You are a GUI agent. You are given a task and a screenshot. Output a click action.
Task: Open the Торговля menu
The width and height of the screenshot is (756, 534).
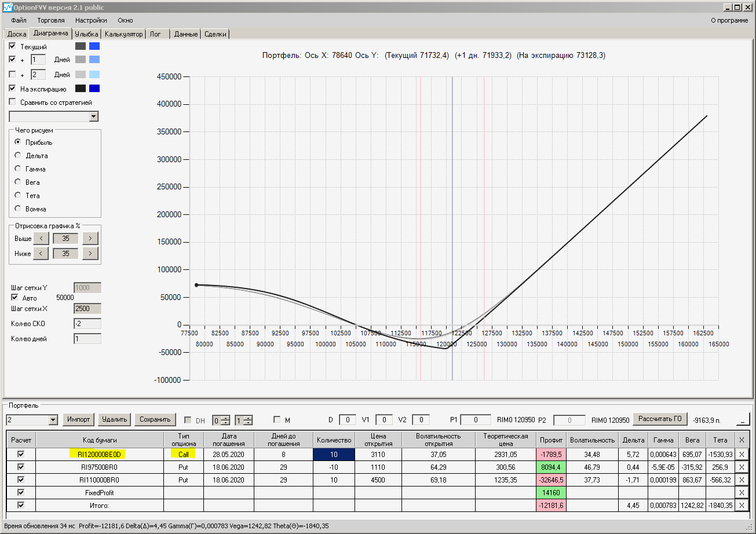(x=51, y=20)
